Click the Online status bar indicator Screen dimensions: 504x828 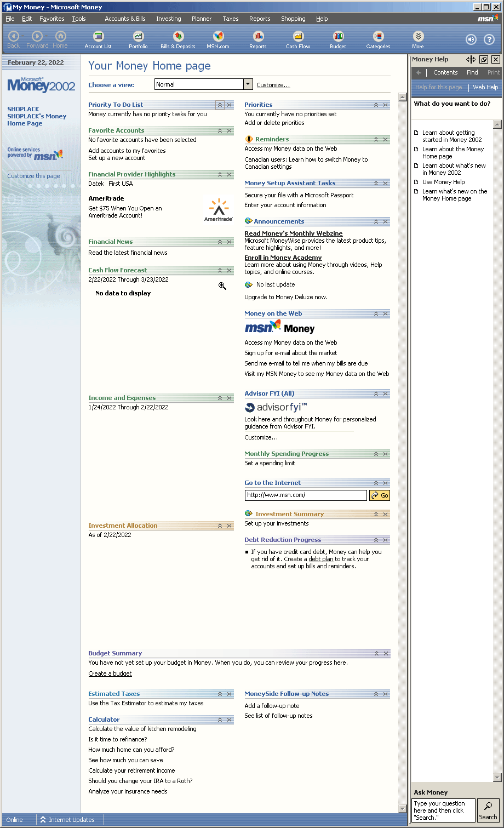[x=15, y=820]
